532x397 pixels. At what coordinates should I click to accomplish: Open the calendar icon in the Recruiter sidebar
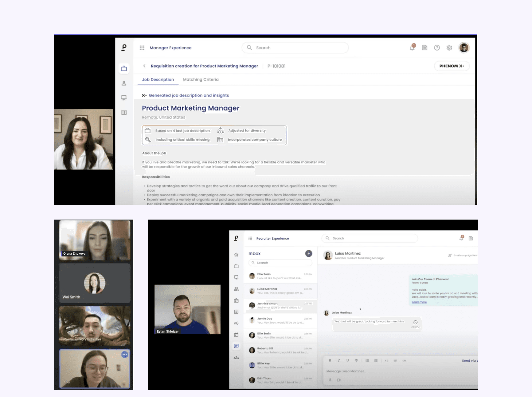(236, 335)
